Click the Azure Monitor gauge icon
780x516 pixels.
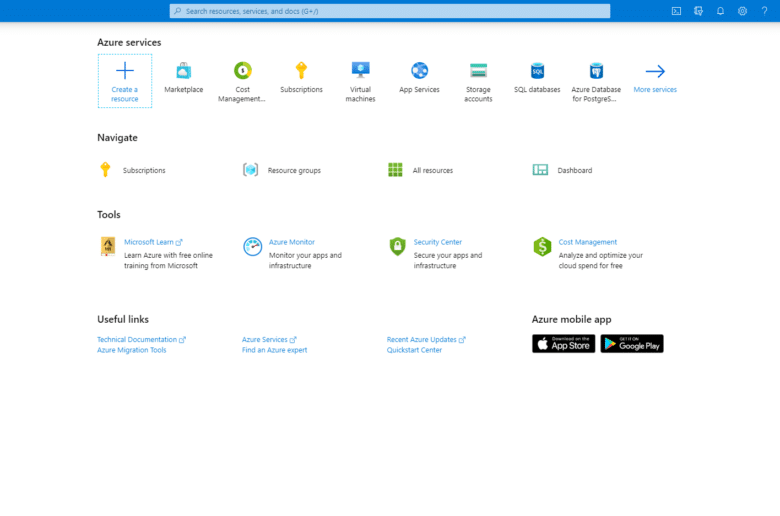tap(253, 246)
